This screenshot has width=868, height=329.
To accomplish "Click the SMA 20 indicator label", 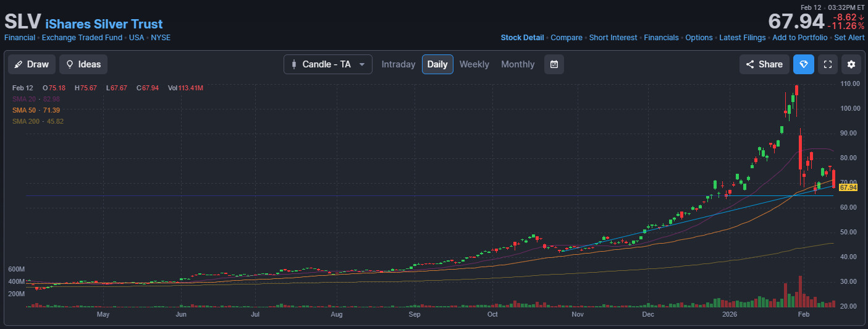I will click(x=36, y=99).
